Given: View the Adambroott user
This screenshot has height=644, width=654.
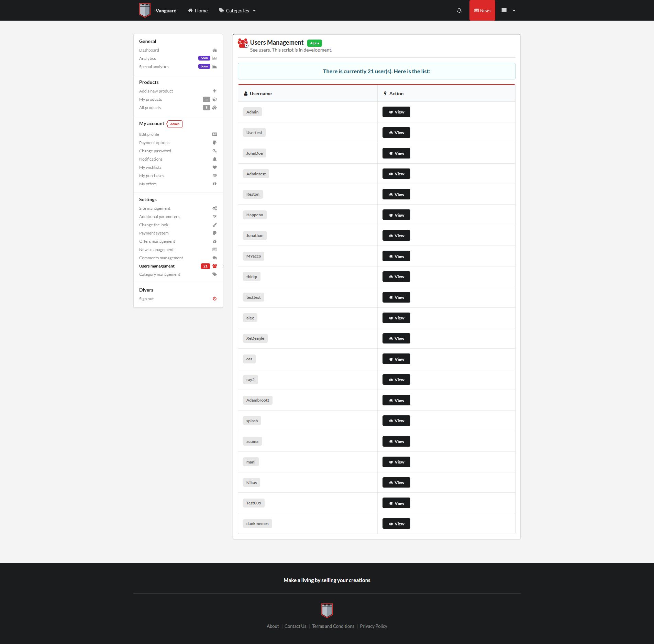Looking at the screenshot, I should (396, 400).
